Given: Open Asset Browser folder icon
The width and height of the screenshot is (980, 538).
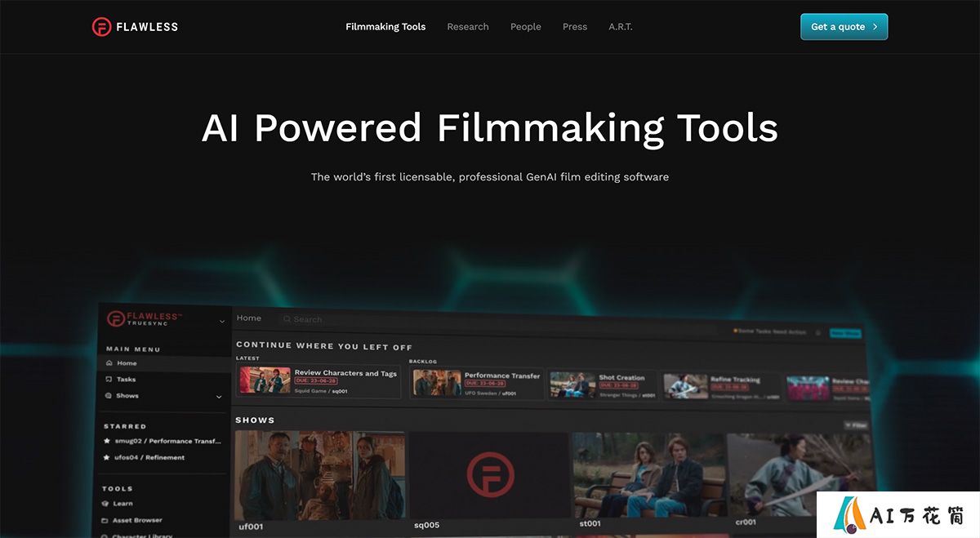Looking at the screenshot, I should tap(105, 520).
